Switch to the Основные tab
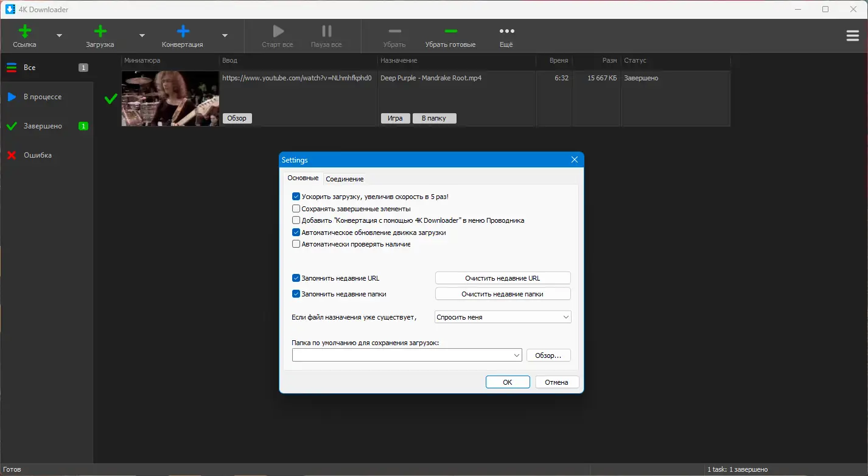Screen dimensions: 868x476 [x=303, y=178]
